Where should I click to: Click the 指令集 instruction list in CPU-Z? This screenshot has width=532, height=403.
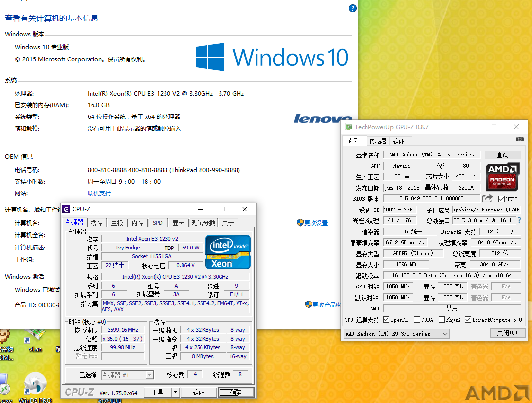tap(176, 306)
